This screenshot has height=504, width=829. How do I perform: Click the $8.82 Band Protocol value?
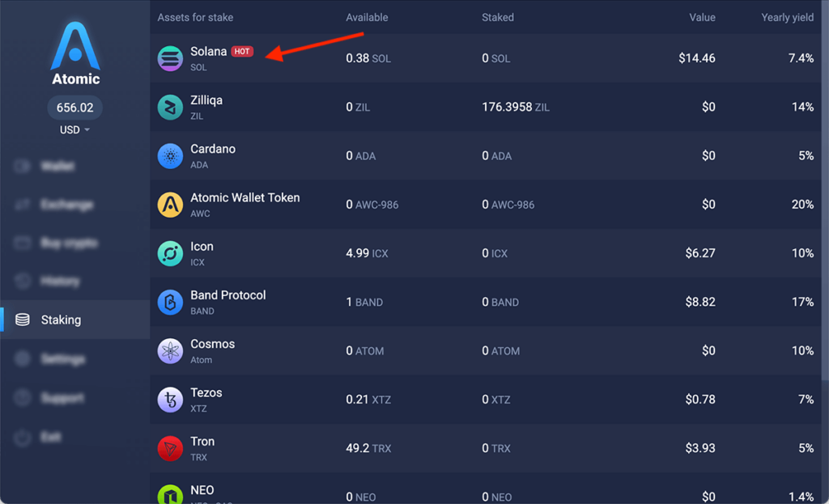pyautogui.click(x=700, y=303)
